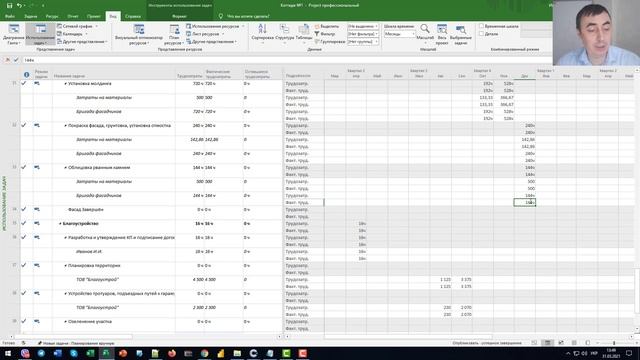
Task: Click the Трудозатраты column header
Action: click(189, 76)
